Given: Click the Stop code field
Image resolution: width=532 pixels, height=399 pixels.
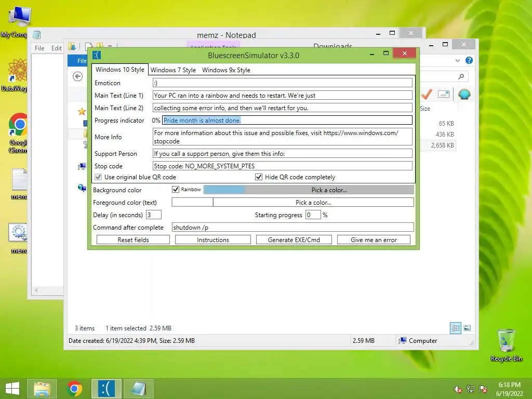Looking at the screenshot, I should click(282, 166).
